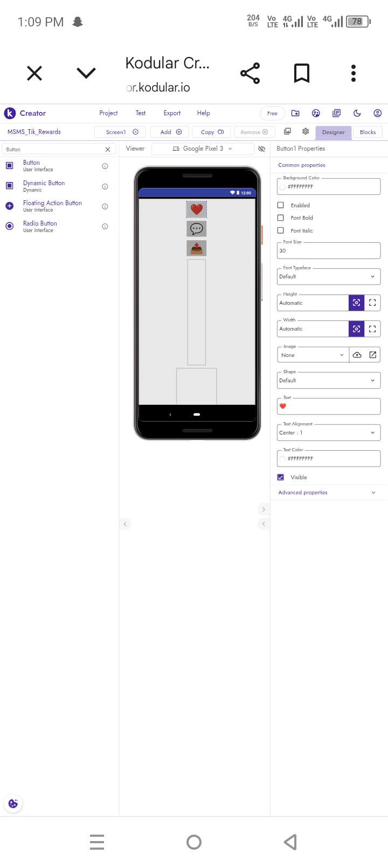Open the Export menu
Screen dimensions: 388x868
click(172, 113)
